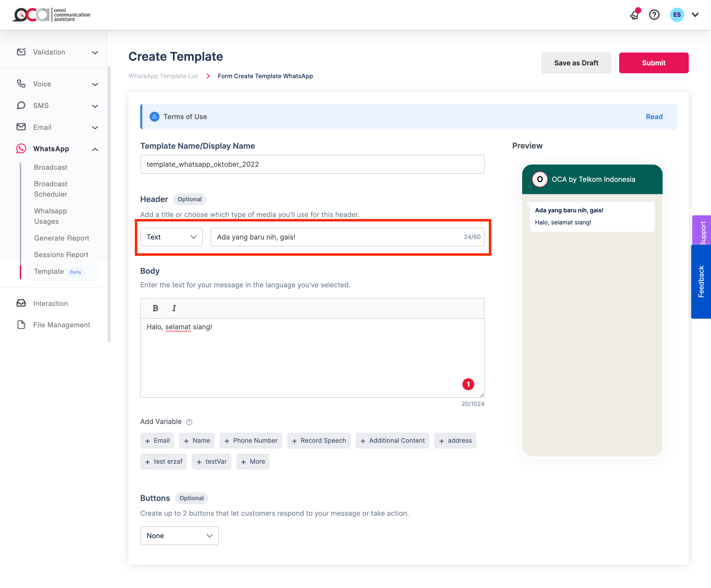Viewport: 711px width, 588px height.
Task: Click the Save as Draft button
Action: pyautogui.click(x=576, y=63)
